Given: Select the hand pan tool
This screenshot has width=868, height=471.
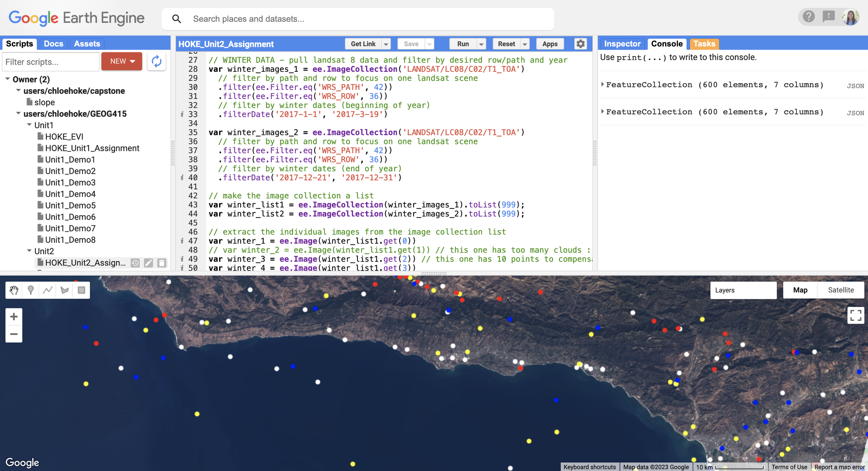Looking at the screenshot, I should [x=14, y=290].
